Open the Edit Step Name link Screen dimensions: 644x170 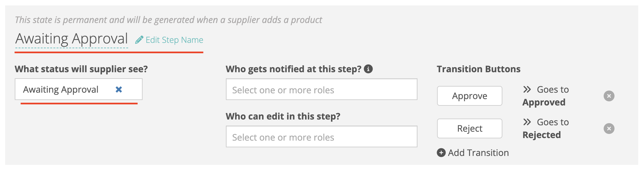point(174,40)
